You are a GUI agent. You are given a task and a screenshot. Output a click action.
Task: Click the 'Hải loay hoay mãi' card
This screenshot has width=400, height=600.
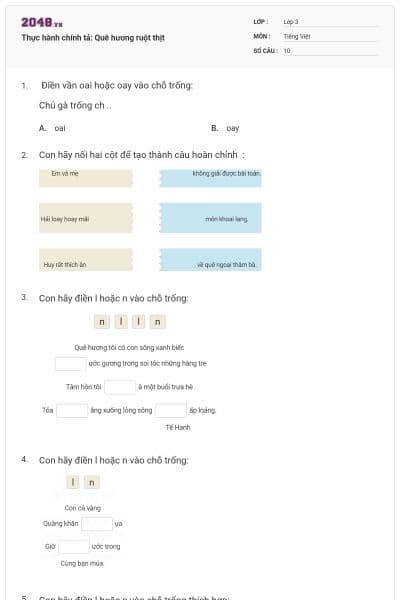coord(86,218)
